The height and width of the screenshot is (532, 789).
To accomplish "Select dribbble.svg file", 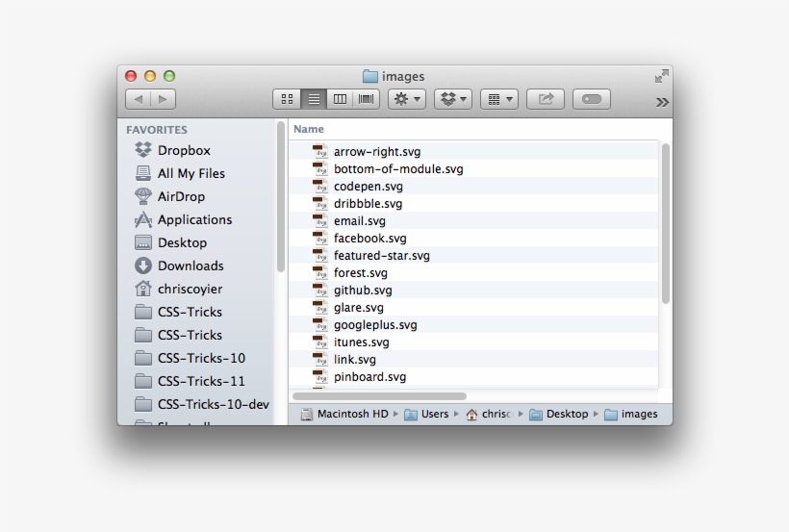I will 473,203.
